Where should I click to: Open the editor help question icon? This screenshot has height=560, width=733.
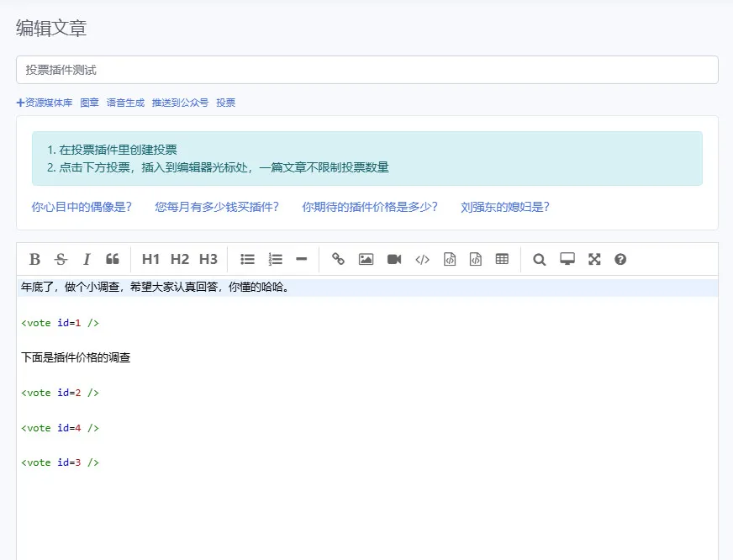coord(620,260)
